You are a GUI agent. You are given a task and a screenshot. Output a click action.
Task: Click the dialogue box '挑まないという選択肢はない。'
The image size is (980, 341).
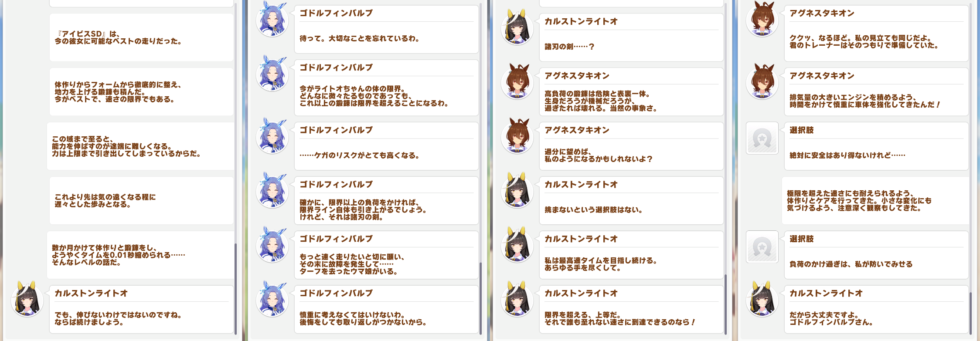click(x=631, y=200)
